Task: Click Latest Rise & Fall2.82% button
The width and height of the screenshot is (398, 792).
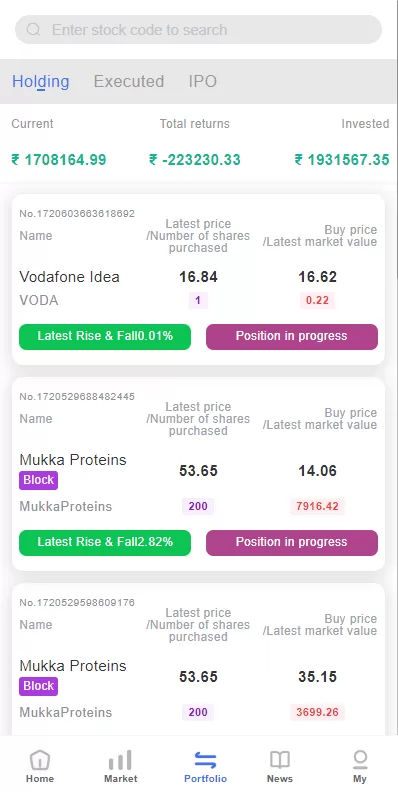Action: point(105,542)
